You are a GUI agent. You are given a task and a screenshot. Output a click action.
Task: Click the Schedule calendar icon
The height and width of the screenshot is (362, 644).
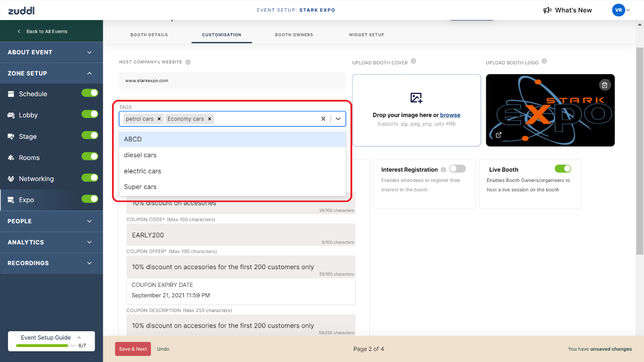point(11,94)
